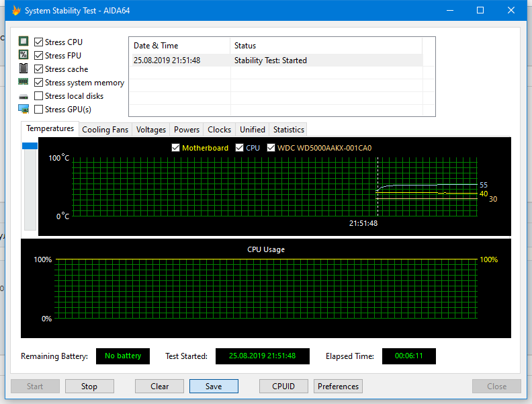Image resolution: width=532 pixels, height=404 pixels.
Task: Click the motherboard temperature value 40
Action: click(x=484, y=194)
